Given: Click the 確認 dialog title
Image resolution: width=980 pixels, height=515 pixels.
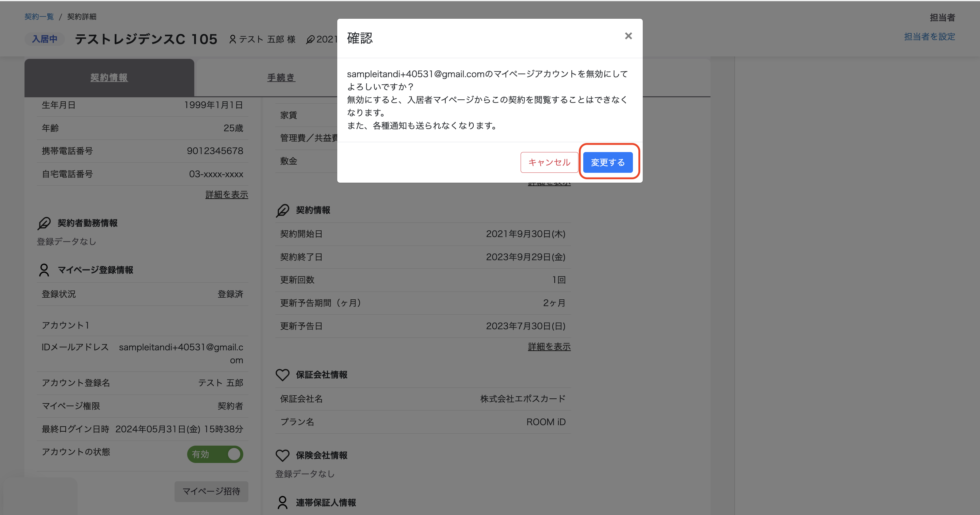Looking at the screenshot, I should coord(360,38).
